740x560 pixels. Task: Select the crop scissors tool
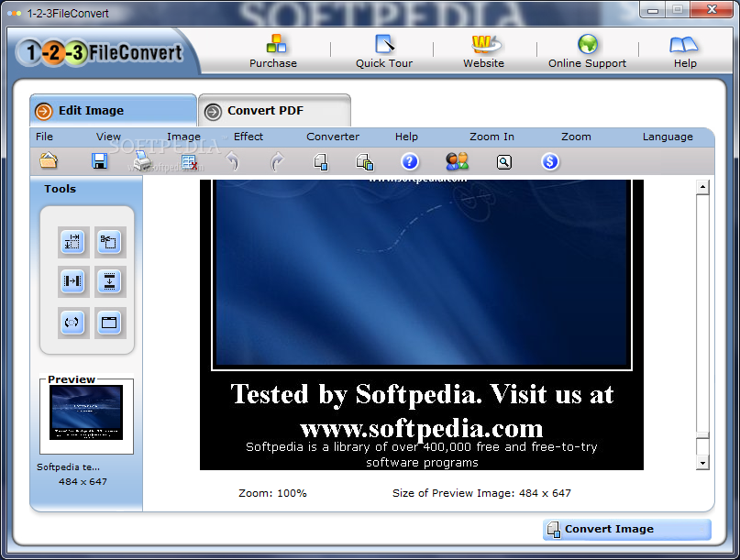click(x=109, y=243)
